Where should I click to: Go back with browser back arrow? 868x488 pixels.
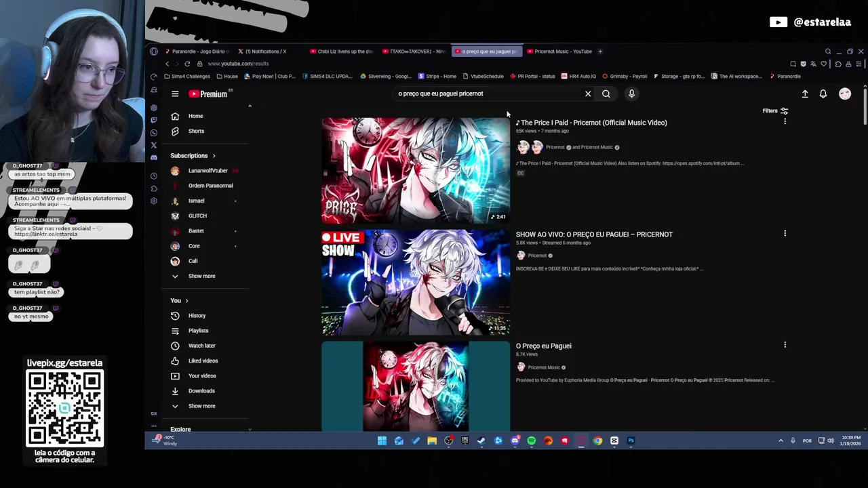167,64
